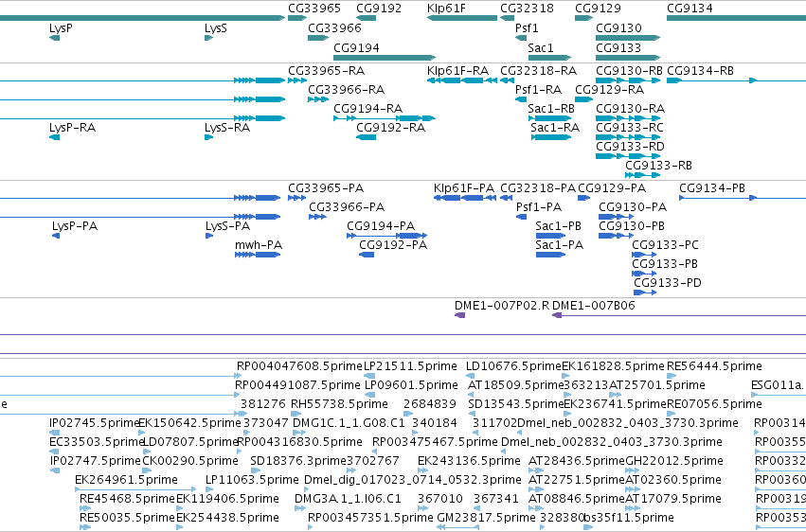Open the CG9133-RD transcript
Screen dimensions: 806x532
628,156
